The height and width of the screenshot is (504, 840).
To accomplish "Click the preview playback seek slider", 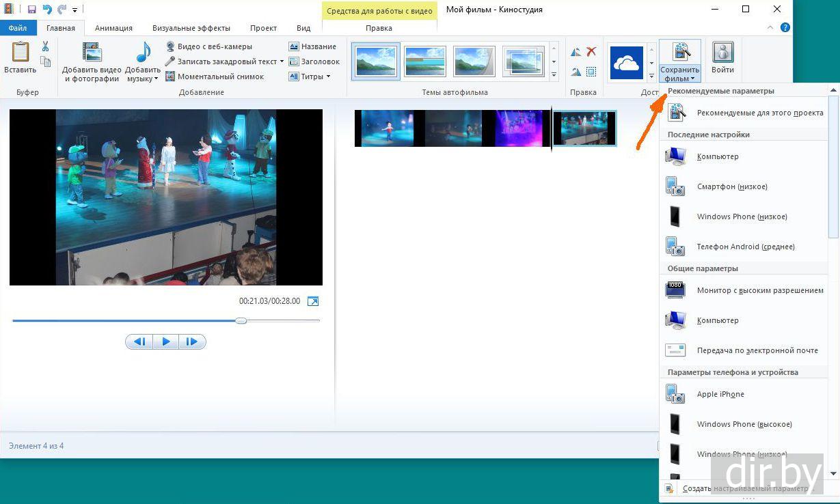I will coord(241,320).
